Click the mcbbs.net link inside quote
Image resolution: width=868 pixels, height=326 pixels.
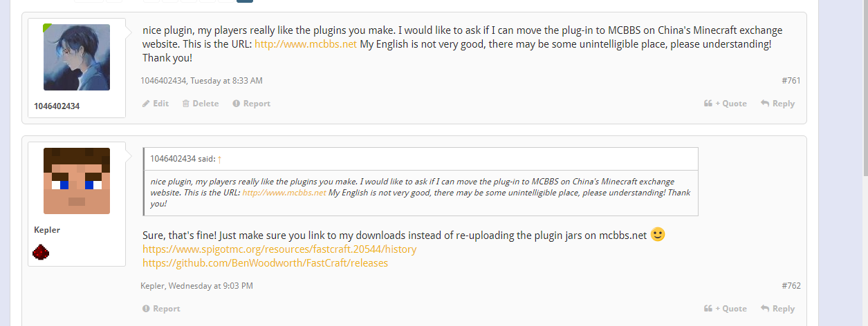point(284,193)
